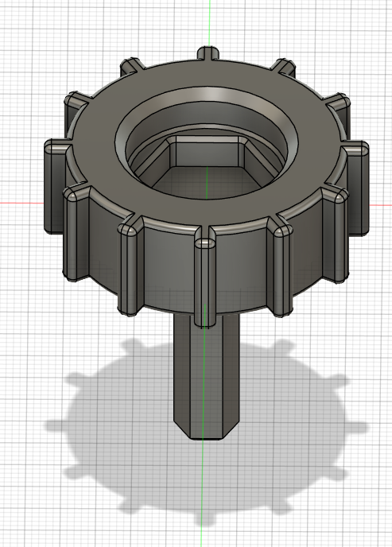Click red axis line right of model

coord(381,204)
